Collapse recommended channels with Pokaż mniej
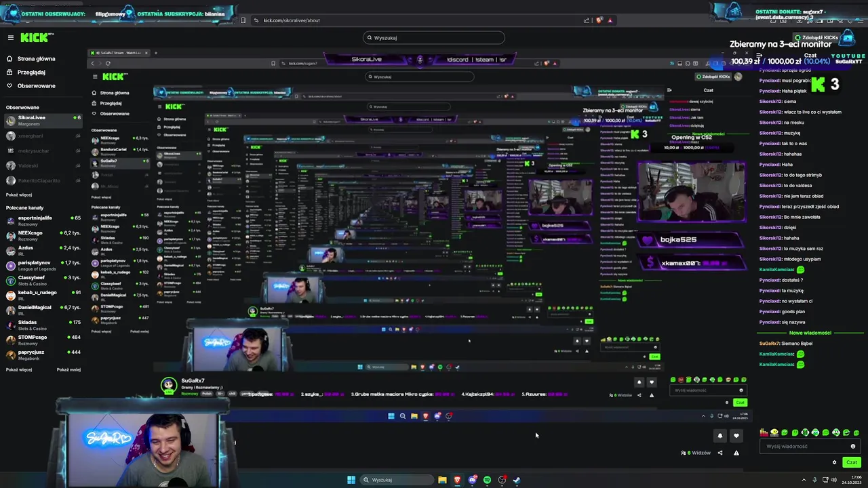868x488 pixels. (68, 369)
